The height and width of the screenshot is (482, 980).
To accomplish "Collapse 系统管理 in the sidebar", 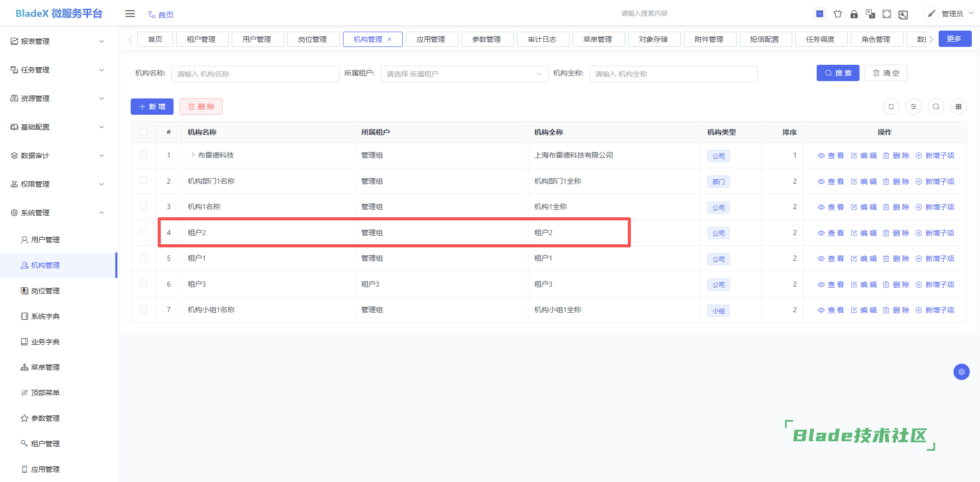I will [59, 213].
